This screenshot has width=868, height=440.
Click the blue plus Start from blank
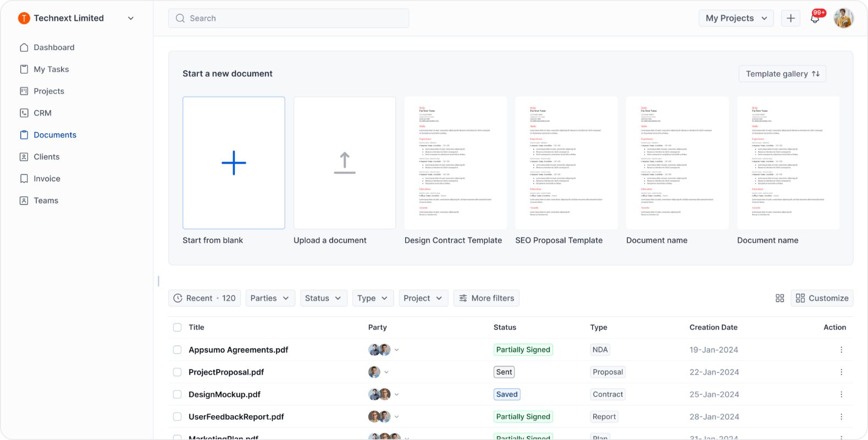click(x=234, y=163)
